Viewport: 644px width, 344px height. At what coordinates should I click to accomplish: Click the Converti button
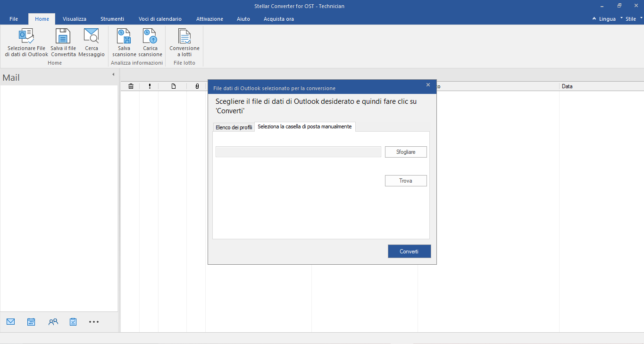(x=410, y=252)
